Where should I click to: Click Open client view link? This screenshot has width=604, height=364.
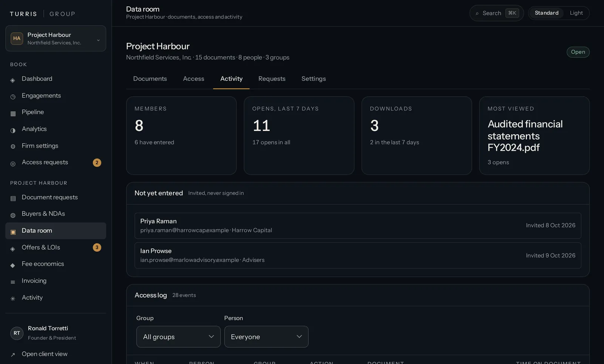(x=55, y=354)
